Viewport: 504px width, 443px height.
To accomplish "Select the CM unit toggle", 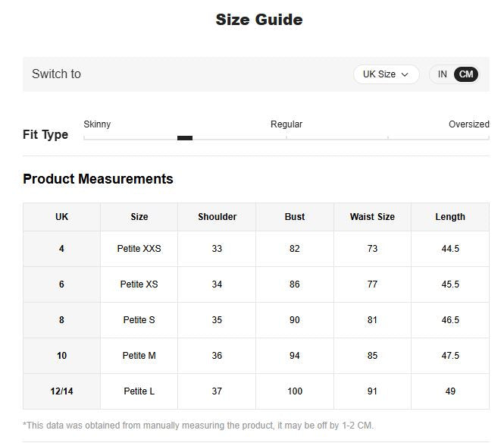I will 466,74.
